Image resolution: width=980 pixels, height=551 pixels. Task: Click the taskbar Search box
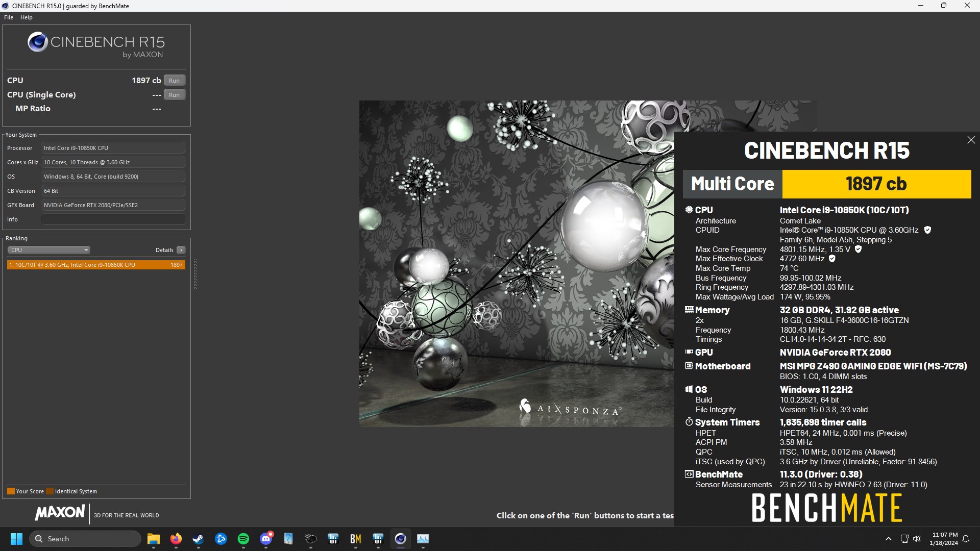tap(85, 539)
